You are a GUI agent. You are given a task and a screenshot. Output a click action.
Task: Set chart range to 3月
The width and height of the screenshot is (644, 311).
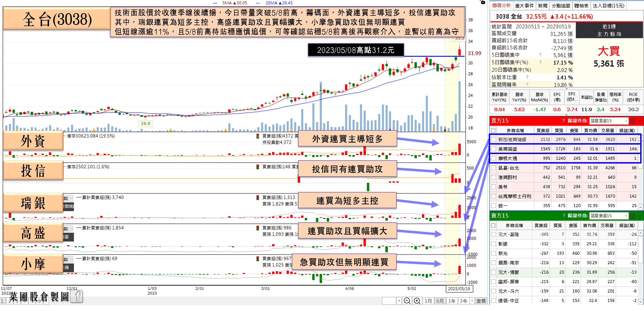tap(428, 301)
